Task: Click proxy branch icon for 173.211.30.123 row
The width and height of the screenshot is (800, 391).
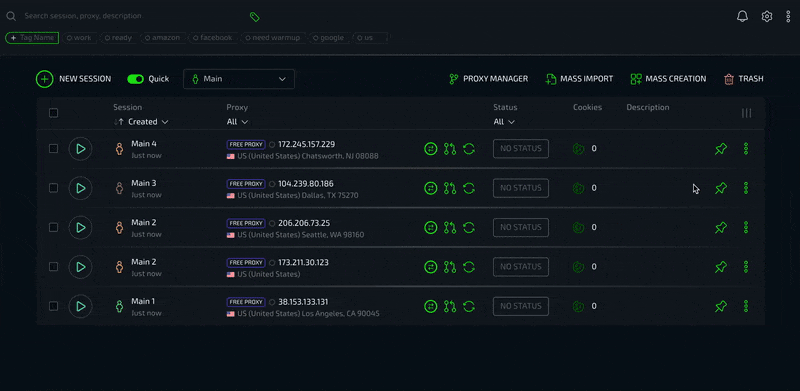Action: click(450, 267)
